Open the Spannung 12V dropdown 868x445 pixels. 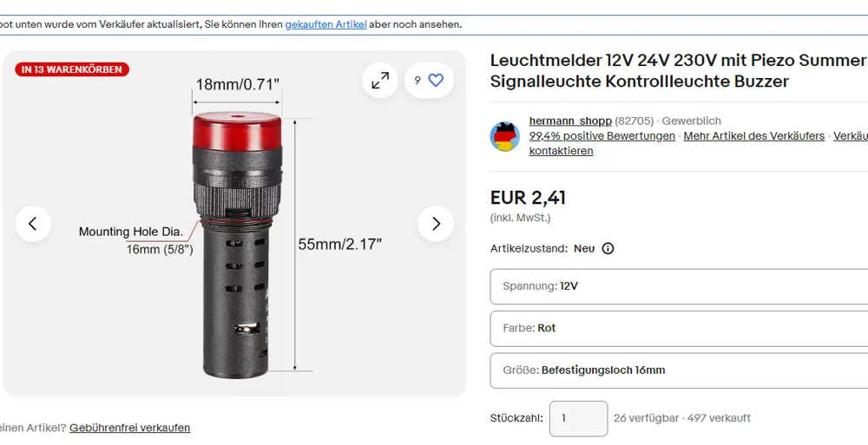pos(679,287)
